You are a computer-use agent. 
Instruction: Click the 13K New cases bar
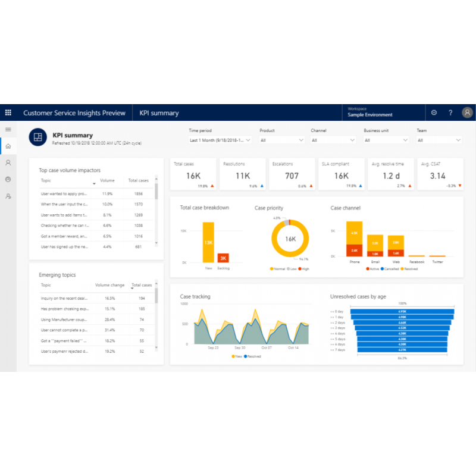208,242
